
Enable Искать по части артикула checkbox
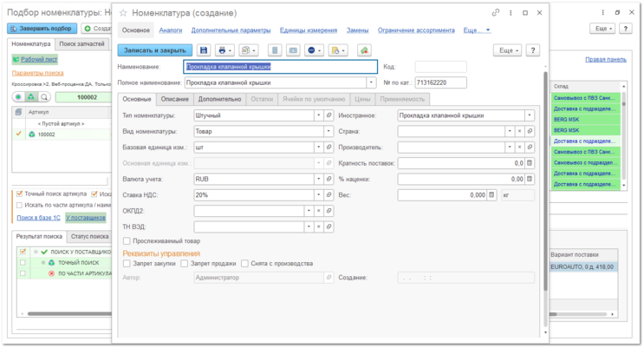point(19,205)
